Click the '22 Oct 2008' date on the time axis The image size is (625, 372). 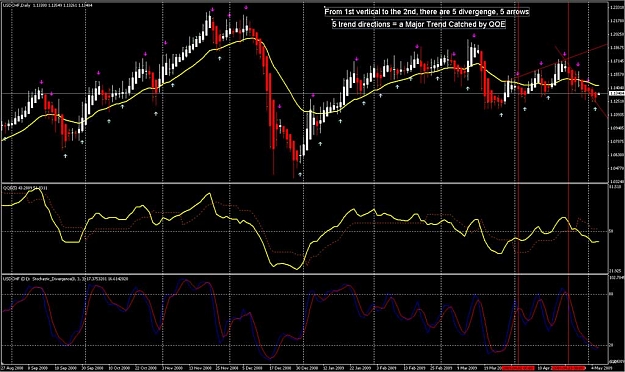tap(147, 368)
